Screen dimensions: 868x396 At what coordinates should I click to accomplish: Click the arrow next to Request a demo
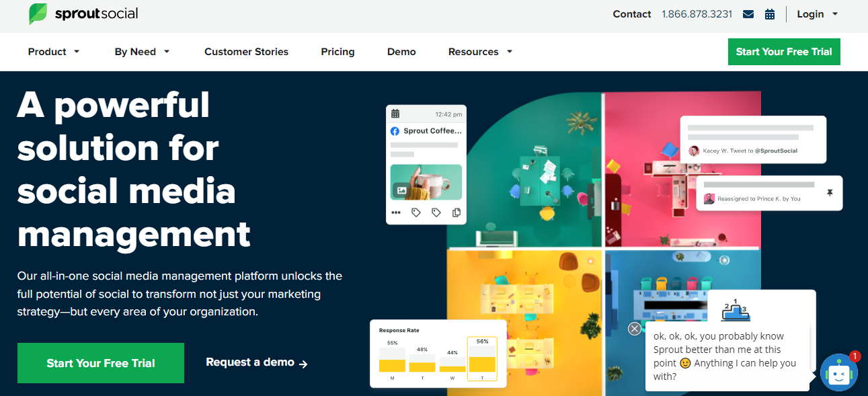tap(303, 364)
